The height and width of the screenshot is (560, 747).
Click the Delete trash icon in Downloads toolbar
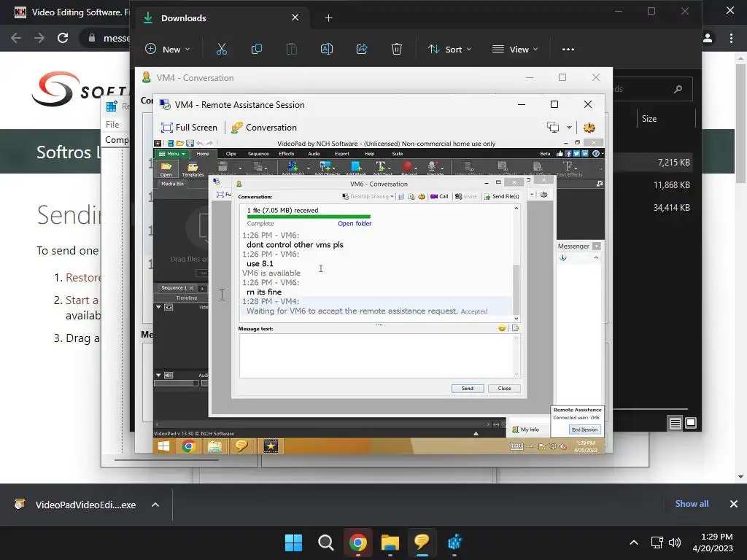(396, 49)
